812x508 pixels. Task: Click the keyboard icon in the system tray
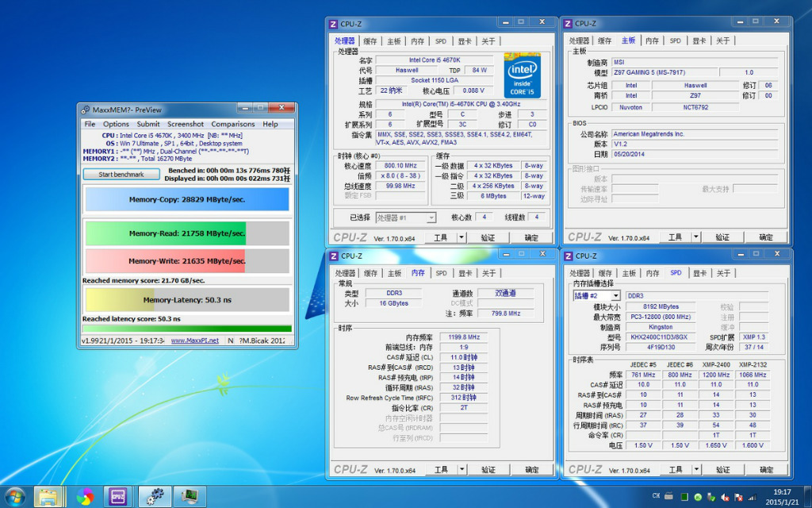click(669, 496)
